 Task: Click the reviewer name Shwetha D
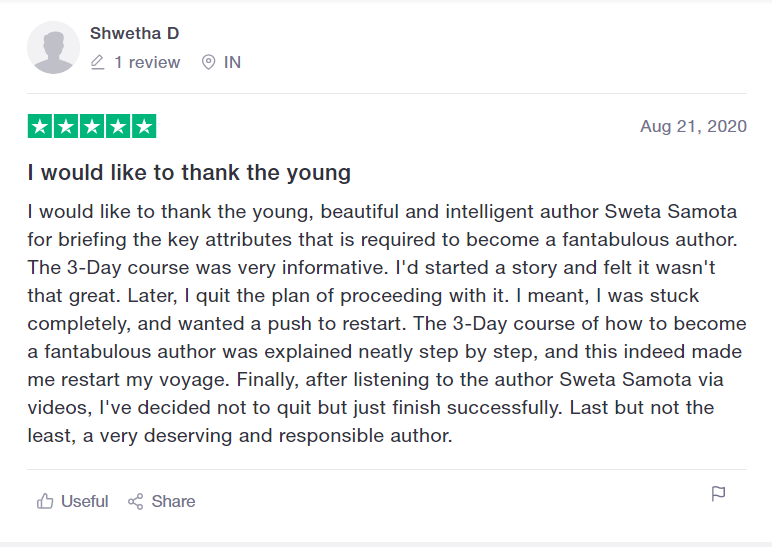coord(134,34)
